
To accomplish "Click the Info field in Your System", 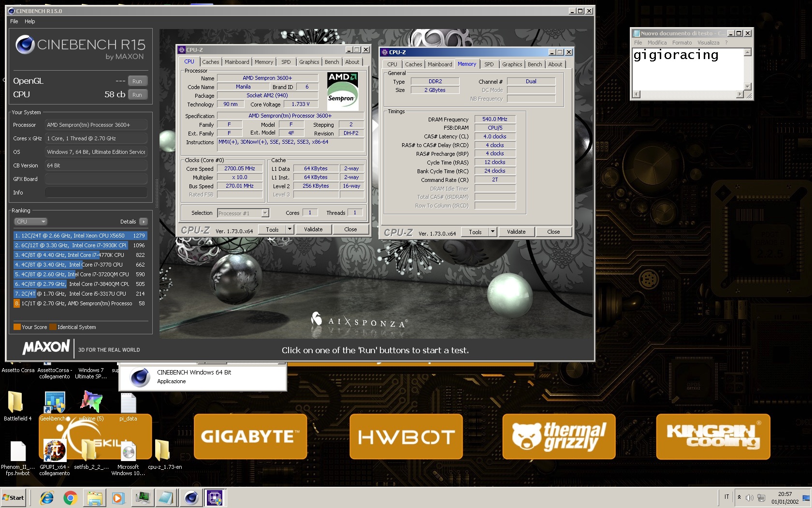I will click(96, 193).
